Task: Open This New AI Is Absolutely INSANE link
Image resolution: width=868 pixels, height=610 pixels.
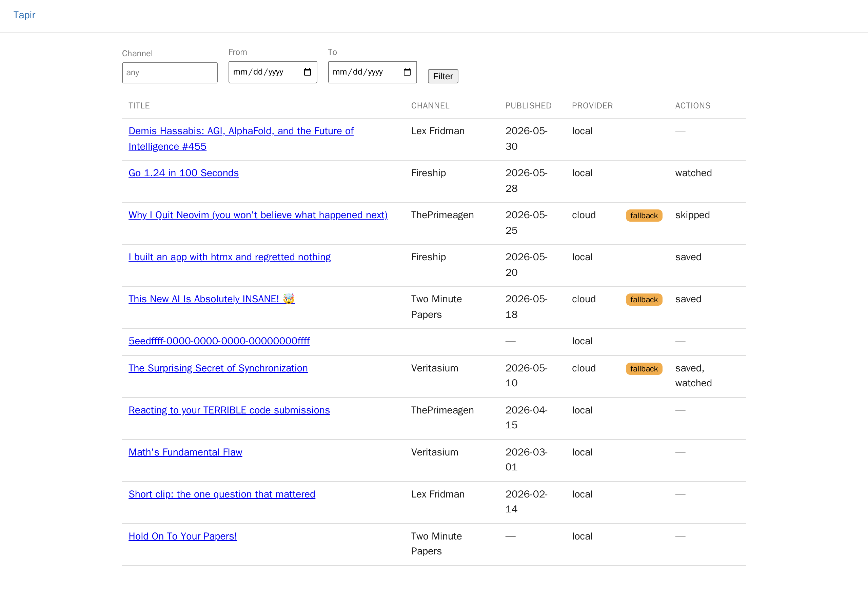Action: click(x=212, y=299)
